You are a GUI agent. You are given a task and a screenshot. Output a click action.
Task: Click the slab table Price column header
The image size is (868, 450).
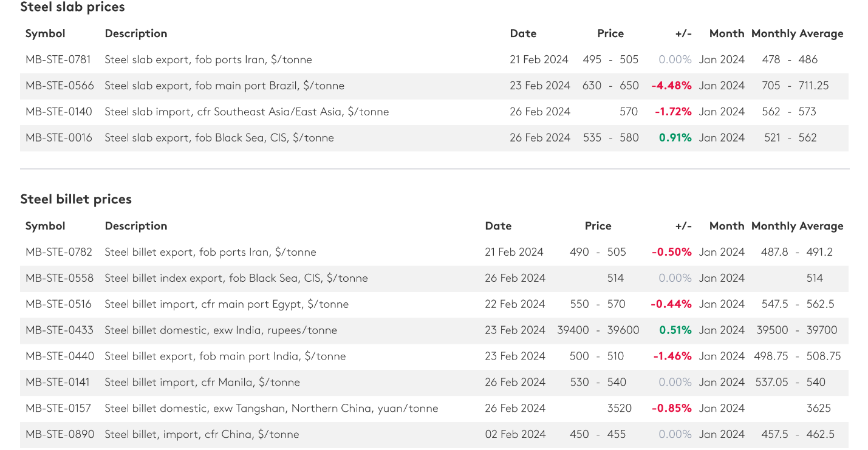click(610, 33)
